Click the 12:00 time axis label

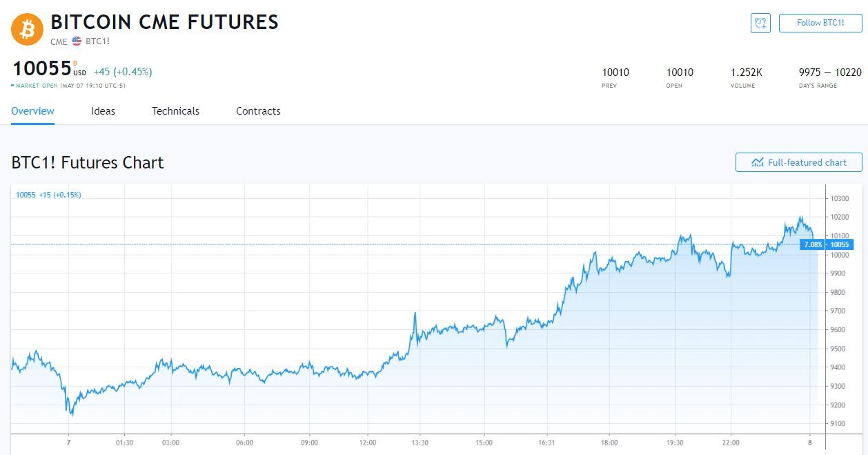pos(368,443)
